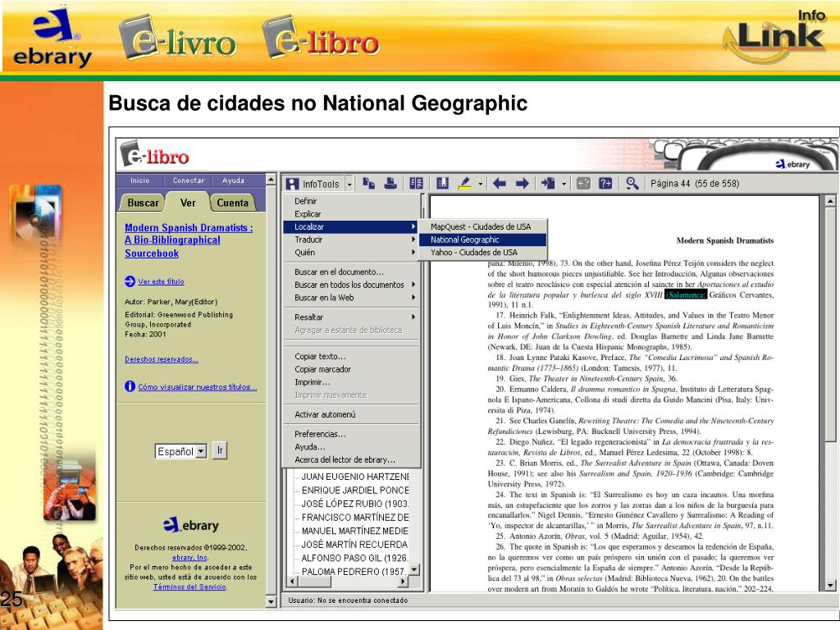Select ALFONSO PASO GIL contents entry
Viewport: 840px width, 630px height.
pos(355,558)
